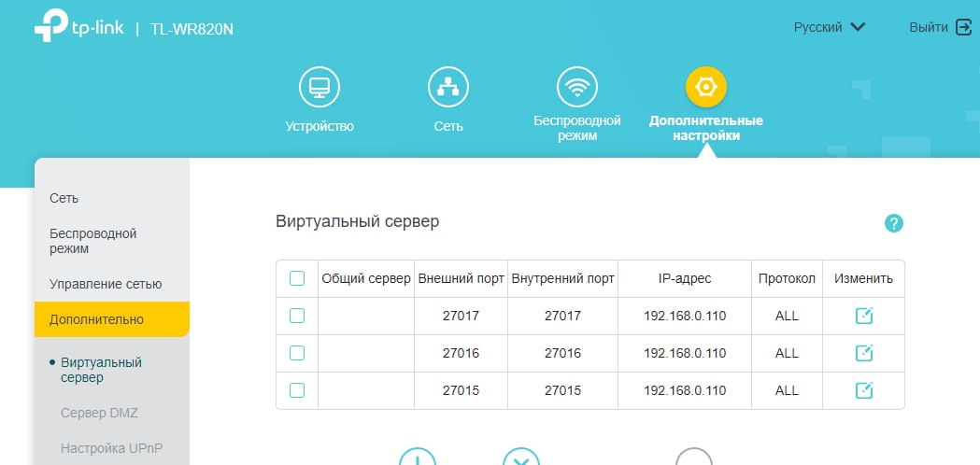Open the Настройка UPnP submenu item
The height and width of the screenshot is (465, 980).
tap(112, 448)
